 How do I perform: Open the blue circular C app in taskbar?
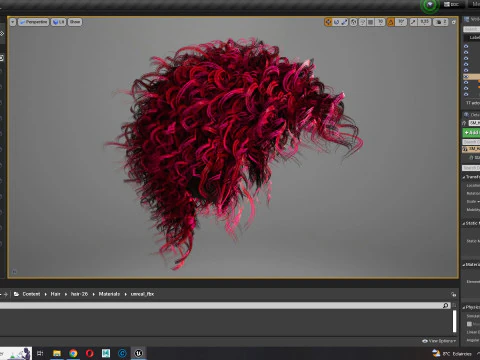122,353
